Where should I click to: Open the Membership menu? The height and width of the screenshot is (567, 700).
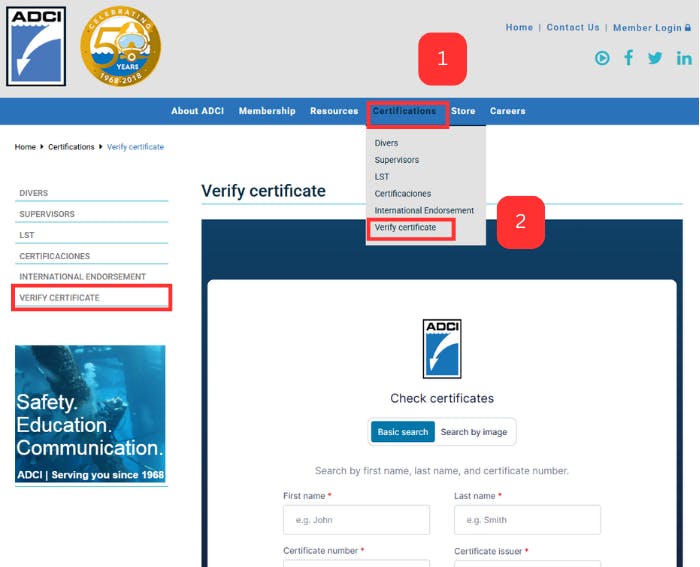(x=267, y=111)
